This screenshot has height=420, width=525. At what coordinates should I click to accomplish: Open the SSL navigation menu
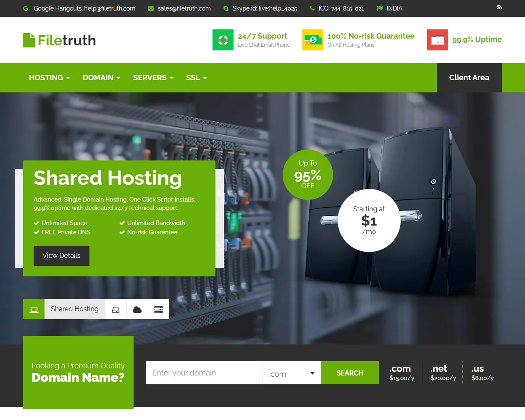click(x=196, y=78)
